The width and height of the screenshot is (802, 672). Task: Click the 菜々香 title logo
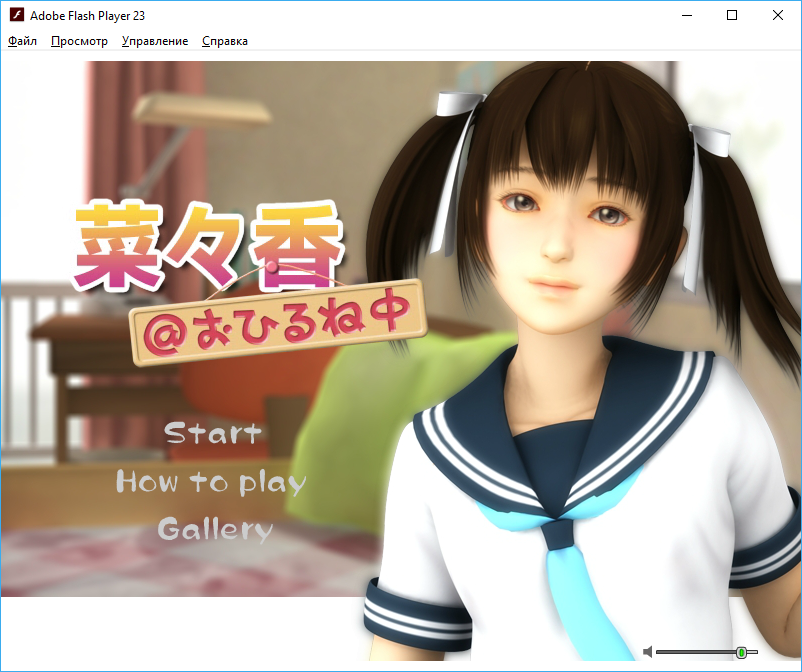click(210, 244)
